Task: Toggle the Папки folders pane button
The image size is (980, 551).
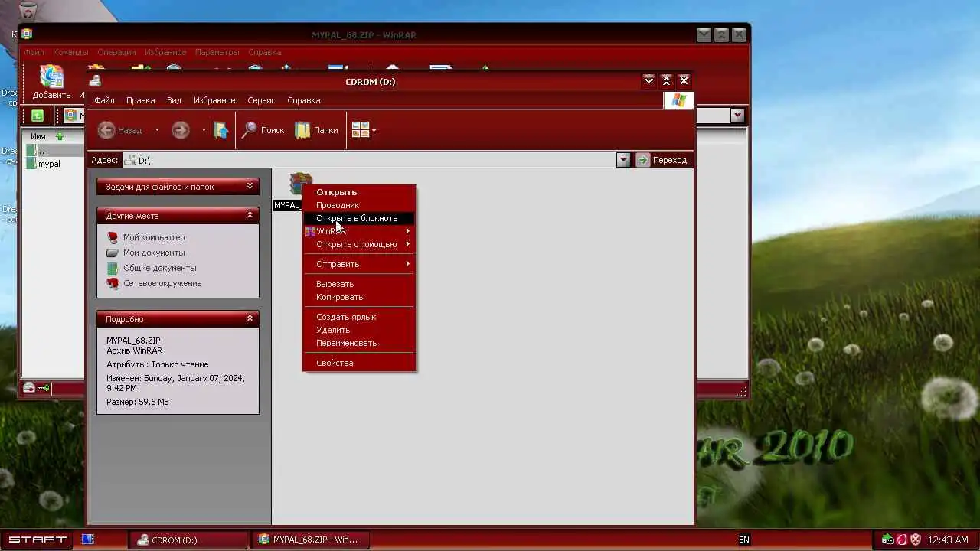Action: coord(316,130)
